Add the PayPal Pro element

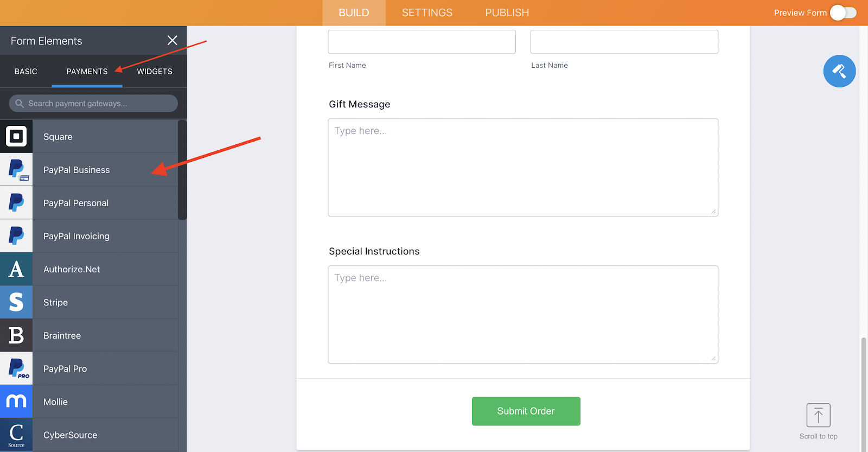[89, 368]
